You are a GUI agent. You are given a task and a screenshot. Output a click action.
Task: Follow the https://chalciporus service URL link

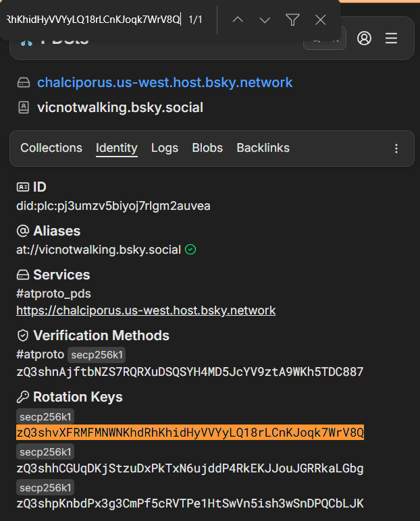[x=146, y=310]
